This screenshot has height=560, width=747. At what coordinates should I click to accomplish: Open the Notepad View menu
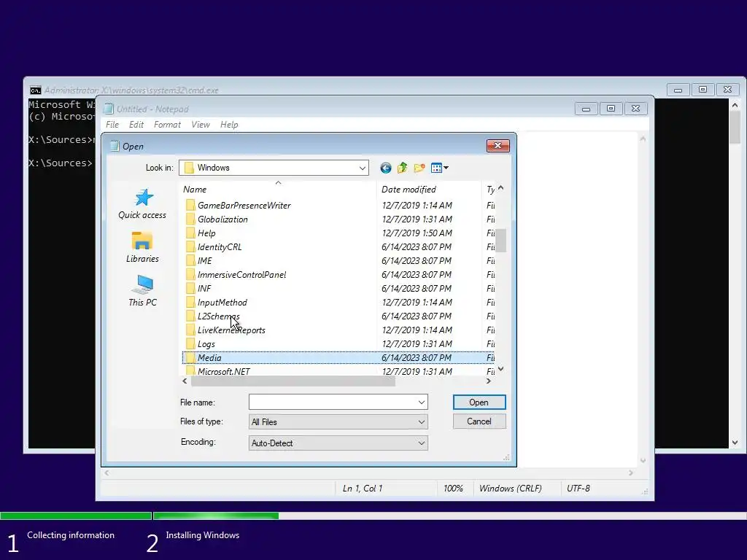tap(201, 124)
